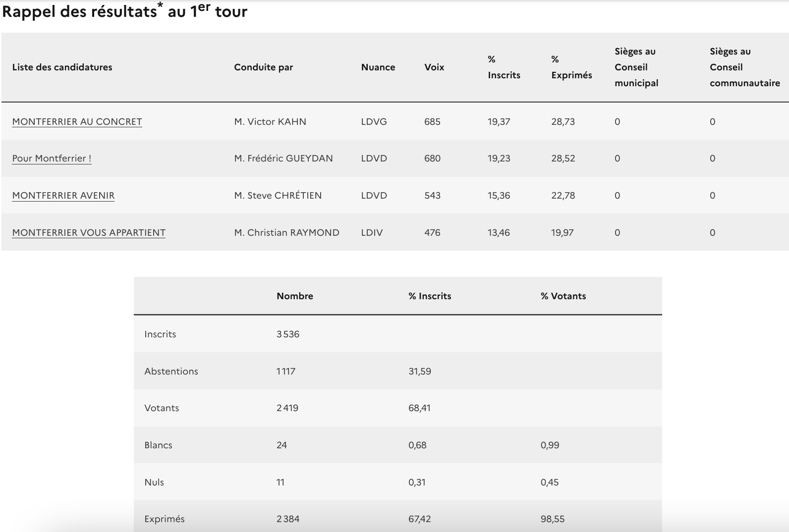The height and width of the screenshot is (532, 789).
Task: Click the candidate name M. Steve CHRÉTIEN
Action: [x=278, y=196]
